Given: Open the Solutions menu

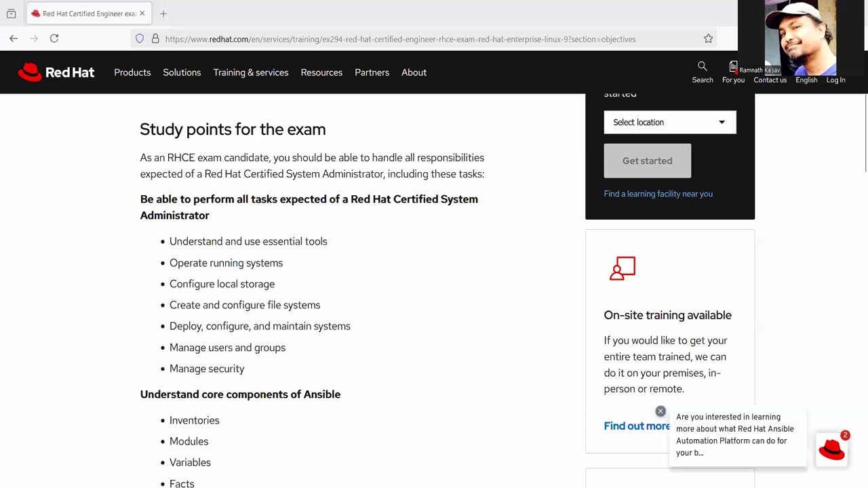Looking at the screenshot, I should pyautogui.click(x=182, y=73).
